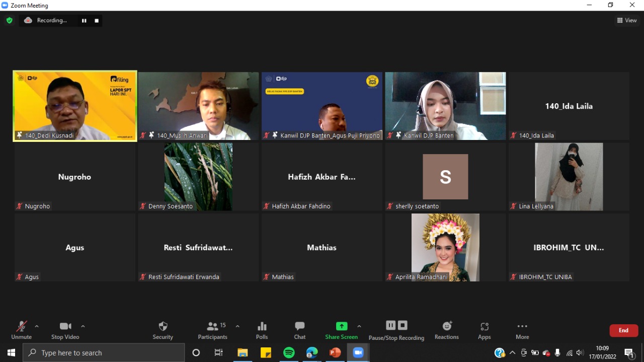Expand video options arrow beside Stop Video

(83, 326)
